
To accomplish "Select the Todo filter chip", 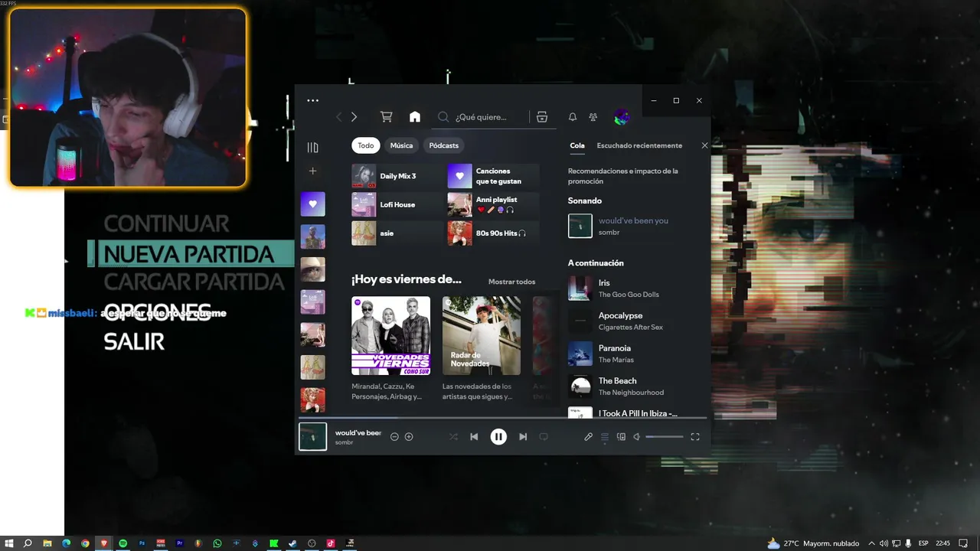I will [366, 145].
